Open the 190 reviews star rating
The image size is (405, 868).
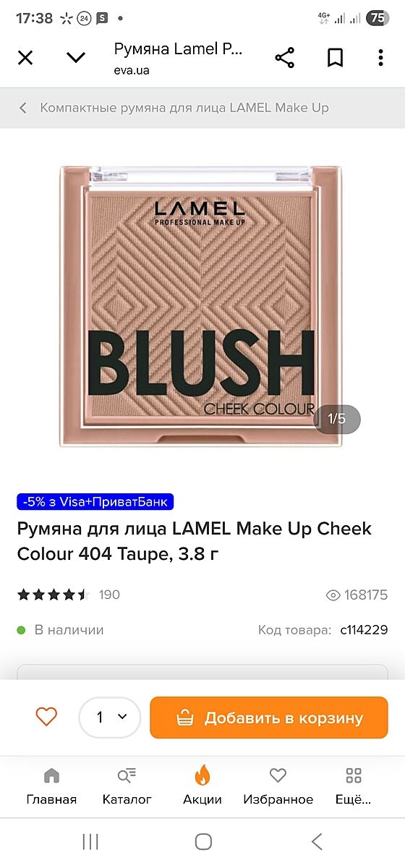[69, 595]
